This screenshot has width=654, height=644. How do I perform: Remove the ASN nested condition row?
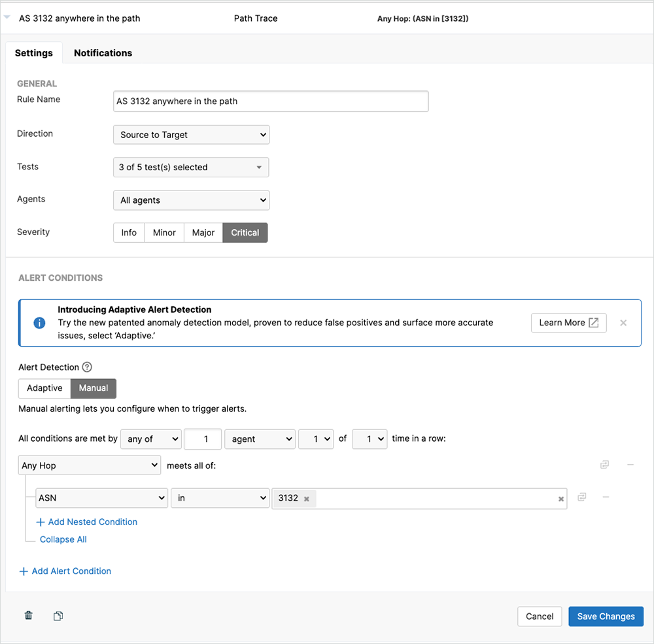[606, 497]
